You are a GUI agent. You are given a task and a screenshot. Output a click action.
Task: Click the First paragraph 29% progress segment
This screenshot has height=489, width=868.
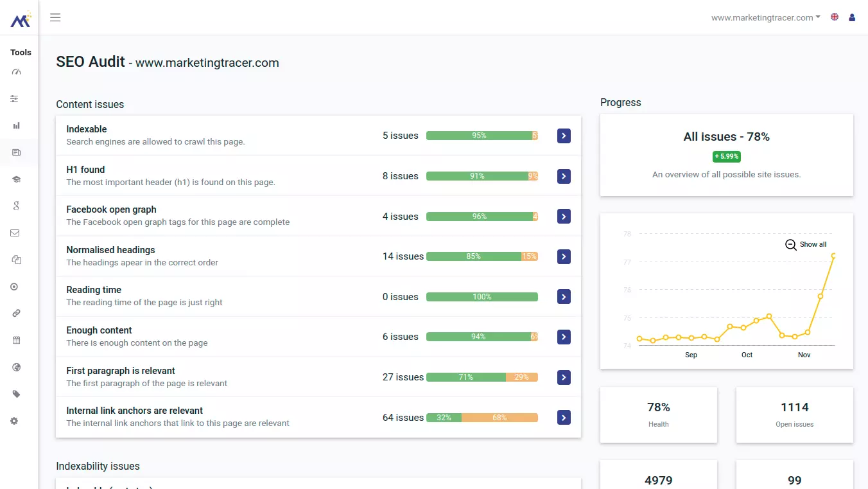coord(522,377)
